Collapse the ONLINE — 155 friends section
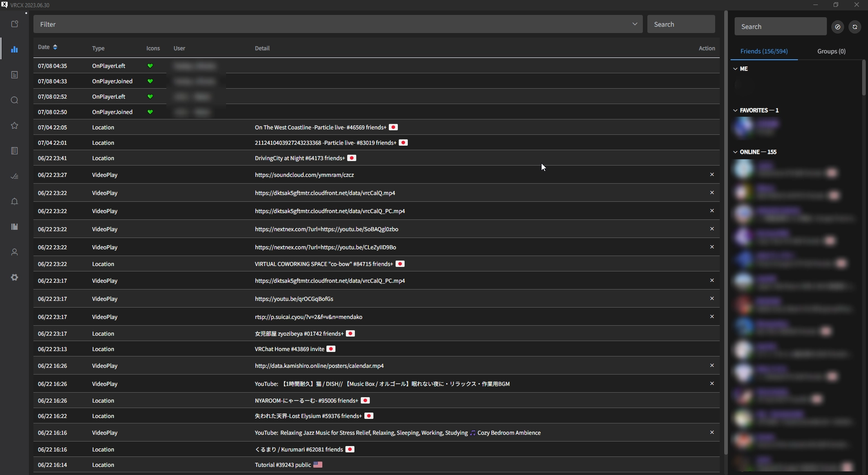The width and height of the screenshot is (868, 475). click(x=755, y=152)
